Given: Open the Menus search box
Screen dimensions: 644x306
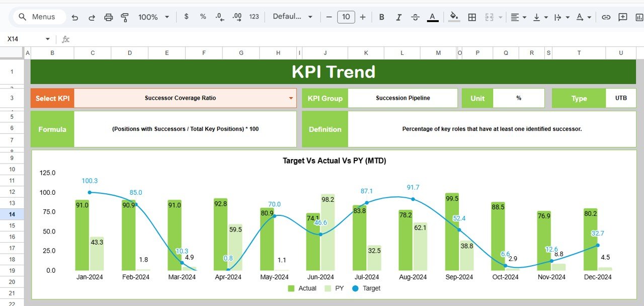Looking at the screenshot, I should pos(39,17).
